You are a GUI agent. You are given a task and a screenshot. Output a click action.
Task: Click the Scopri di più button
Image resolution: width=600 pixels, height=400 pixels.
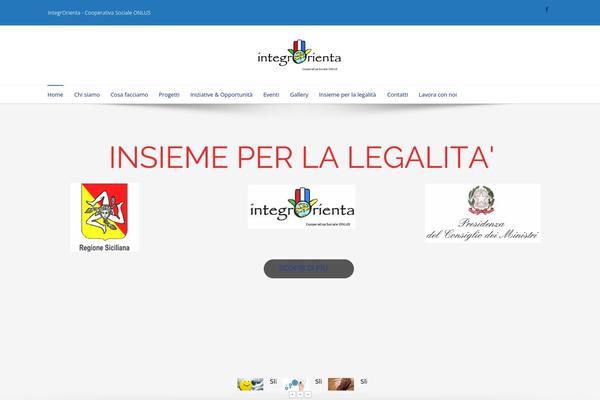tap(308, 269)
